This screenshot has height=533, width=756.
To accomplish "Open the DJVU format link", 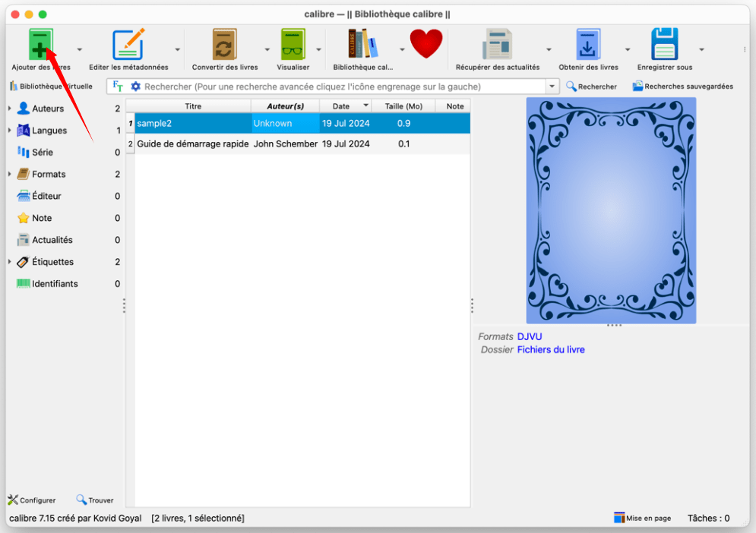I will pos(530,336).
